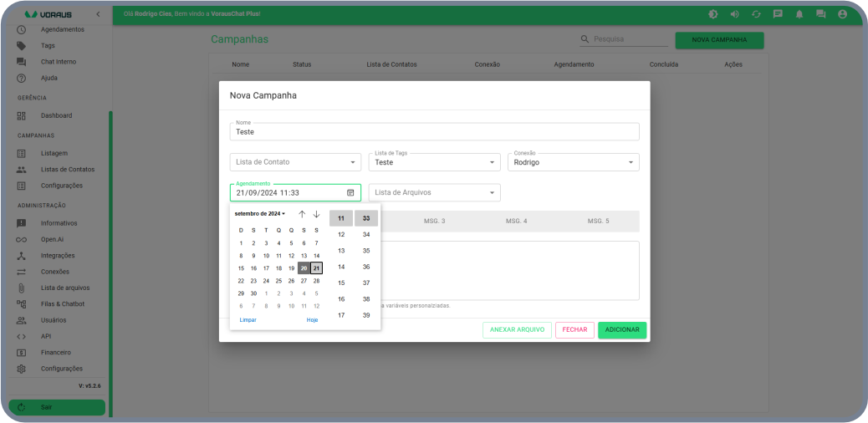Go to next month with down arrow
This screenshot has height=423, width=868.
316,214
